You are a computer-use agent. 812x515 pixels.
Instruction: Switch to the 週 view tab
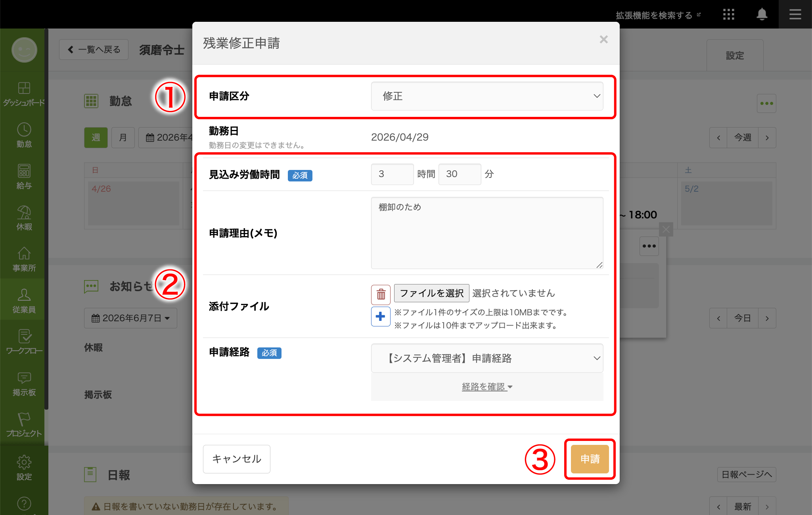coord(96,137)
